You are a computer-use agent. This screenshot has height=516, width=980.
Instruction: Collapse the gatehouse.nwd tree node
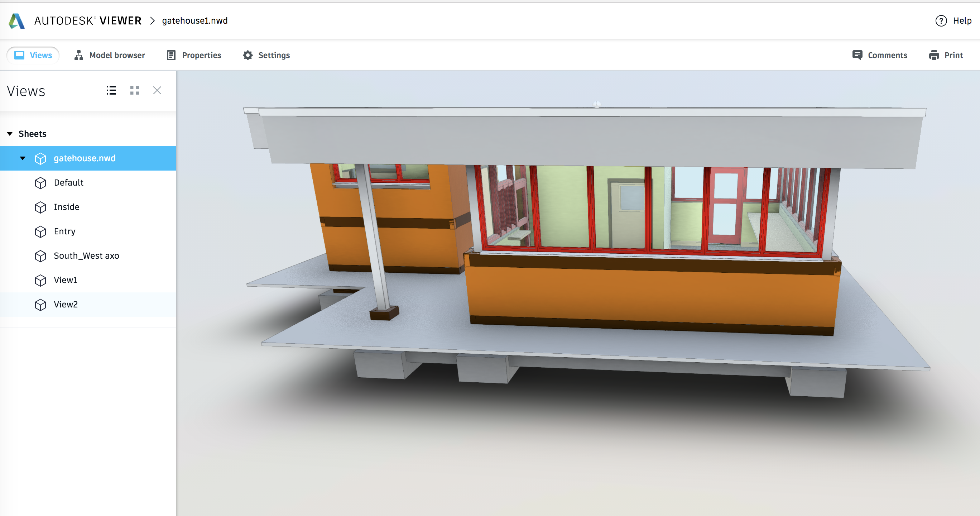pyautogui.click(x=23, y=158)
